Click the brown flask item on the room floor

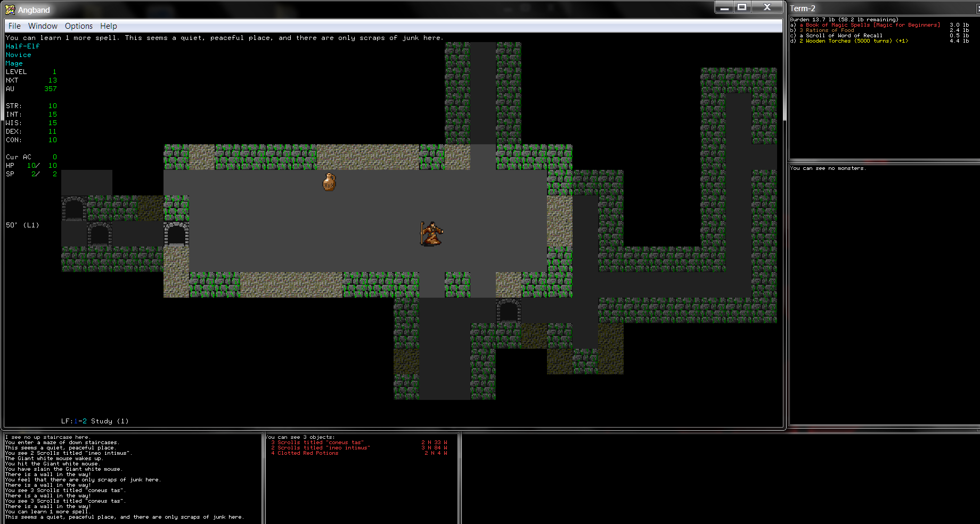coord(329,182)
